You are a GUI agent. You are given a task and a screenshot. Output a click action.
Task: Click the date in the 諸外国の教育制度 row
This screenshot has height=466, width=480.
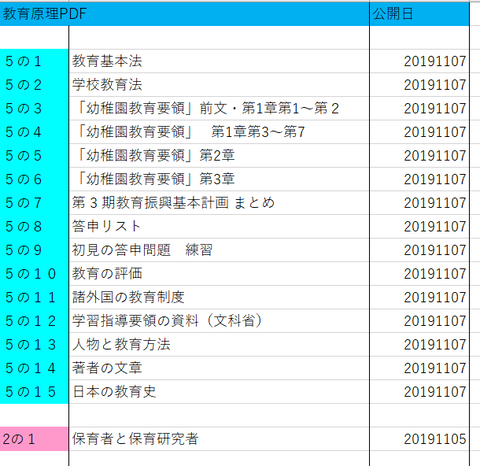(419, 298)
